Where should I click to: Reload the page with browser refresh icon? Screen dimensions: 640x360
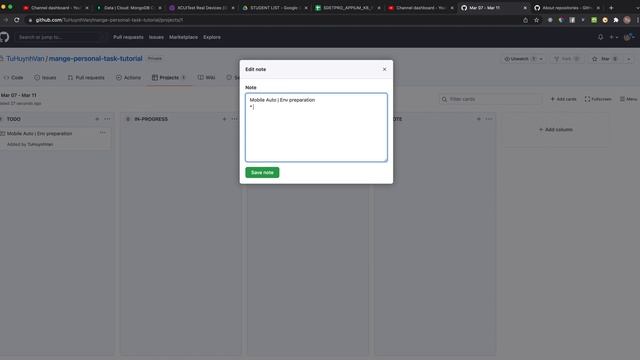(x=17, y=20)
